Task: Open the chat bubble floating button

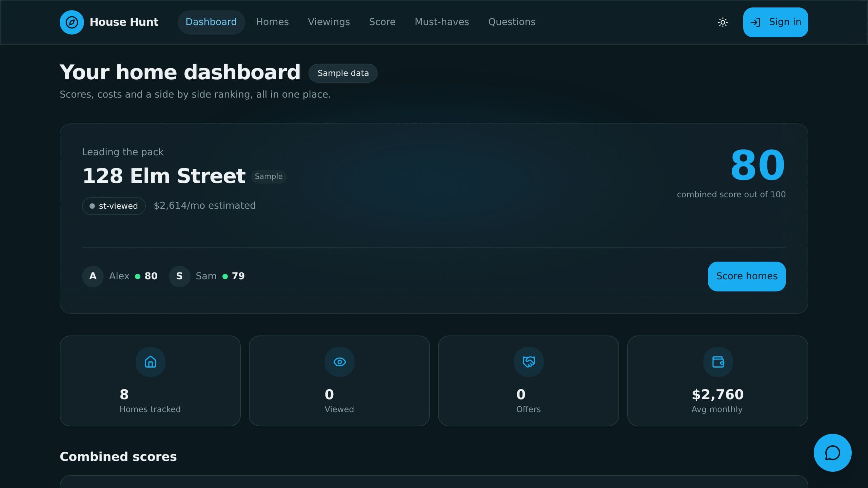Action: click(832, 453)
